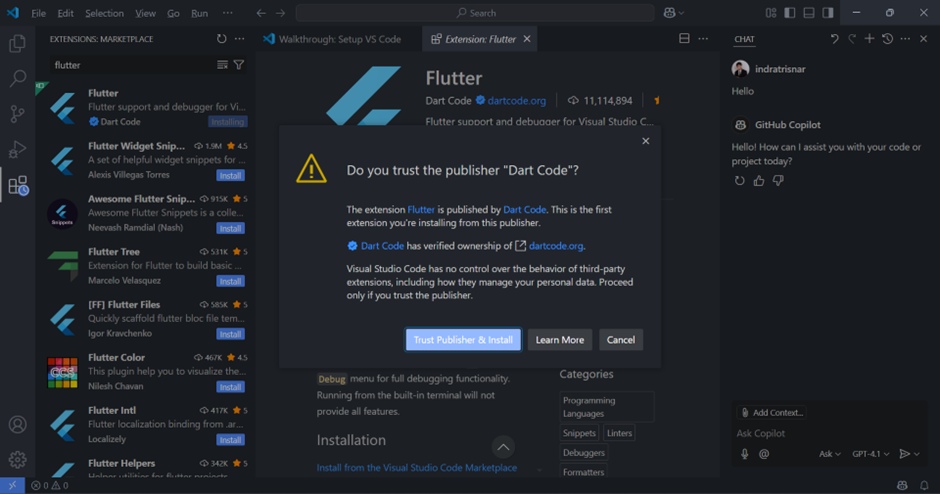Open the Ask chat mode dropdown
Image resolution: width=940 pixels, height=494 pixels.
[830, 454]
